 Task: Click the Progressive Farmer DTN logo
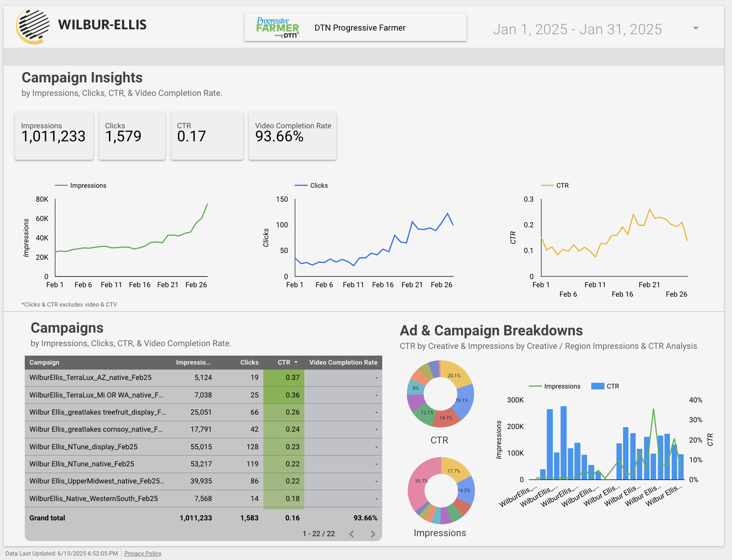click(x=278, y=27)
